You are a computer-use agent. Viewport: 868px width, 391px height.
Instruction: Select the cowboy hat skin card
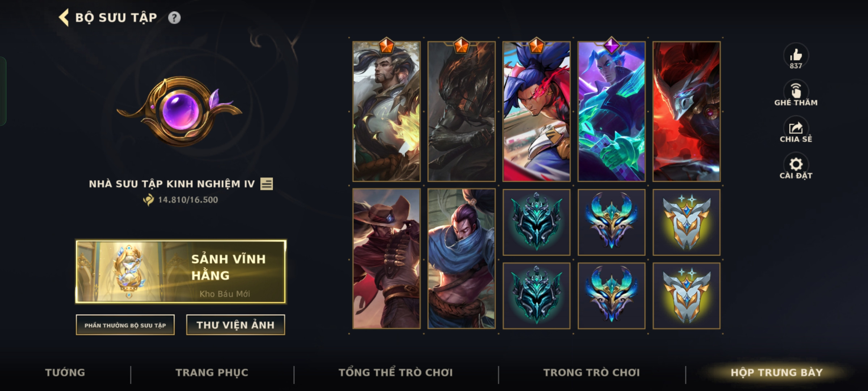click(387, 258)
